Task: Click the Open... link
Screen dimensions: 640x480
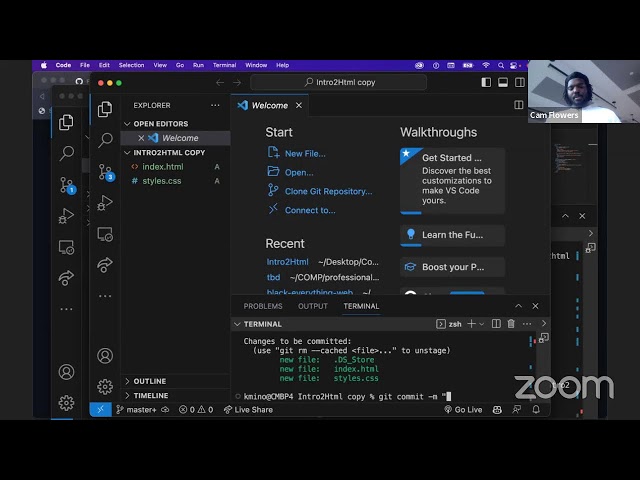Action: [299, 173]
